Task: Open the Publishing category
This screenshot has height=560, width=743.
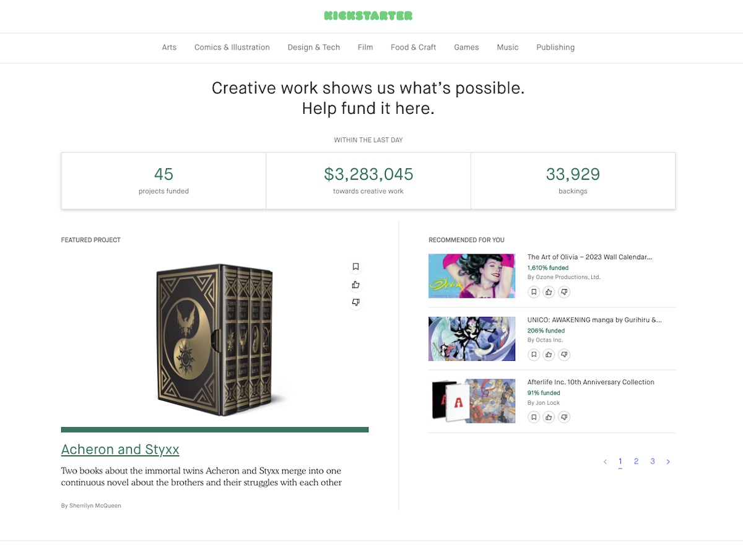Action: [555, 47]
